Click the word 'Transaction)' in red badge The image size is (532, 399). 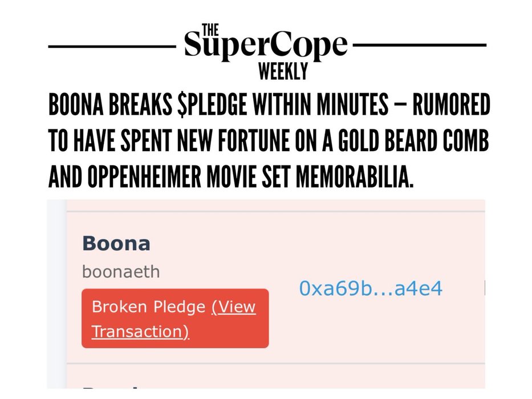140,331
